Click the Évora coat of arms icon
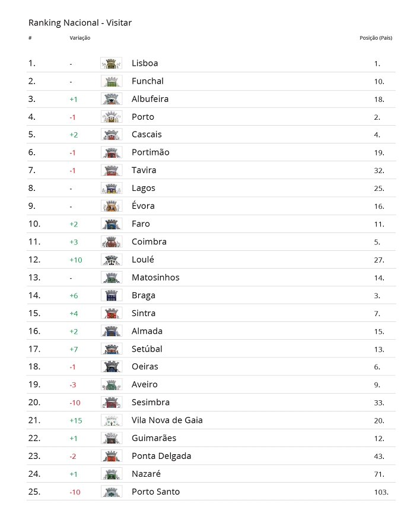This screenshot has height=520, width=420. (x=111, y=206)
